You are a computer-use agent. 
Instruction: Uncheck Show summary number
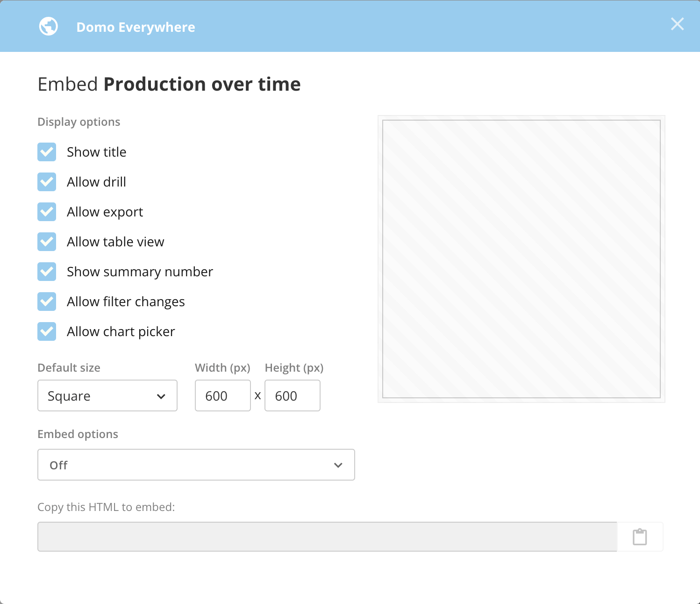pyautogui.click(x=47, y=272)
